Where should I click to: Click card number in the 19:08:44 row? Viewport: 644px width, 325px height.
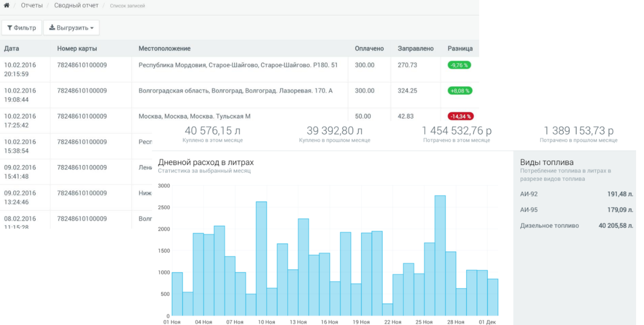coord(82,91)
